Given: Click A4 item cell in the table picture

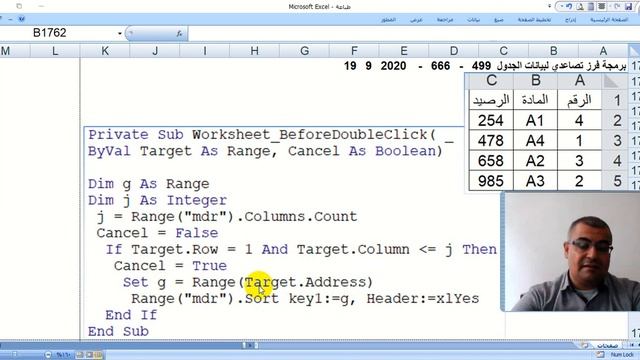Looking at the screenshot, I should coord(535,141).
